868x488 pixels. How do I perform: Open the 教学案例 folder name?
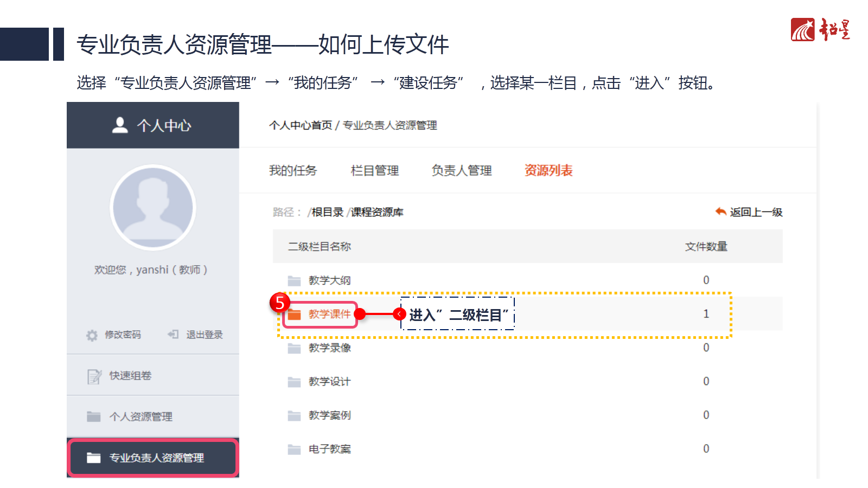tap(330, 415)
